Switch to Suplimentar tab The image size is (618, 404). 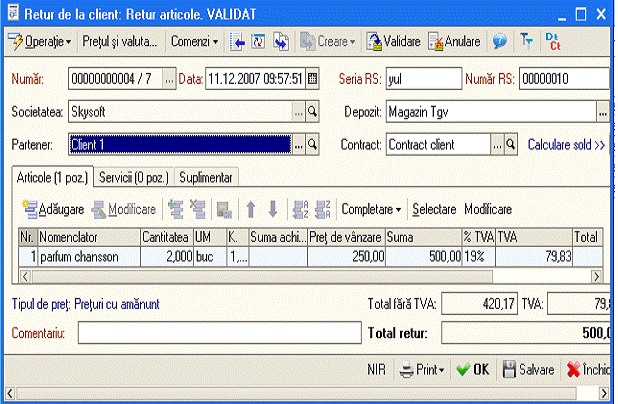click(x=206, y=178)
